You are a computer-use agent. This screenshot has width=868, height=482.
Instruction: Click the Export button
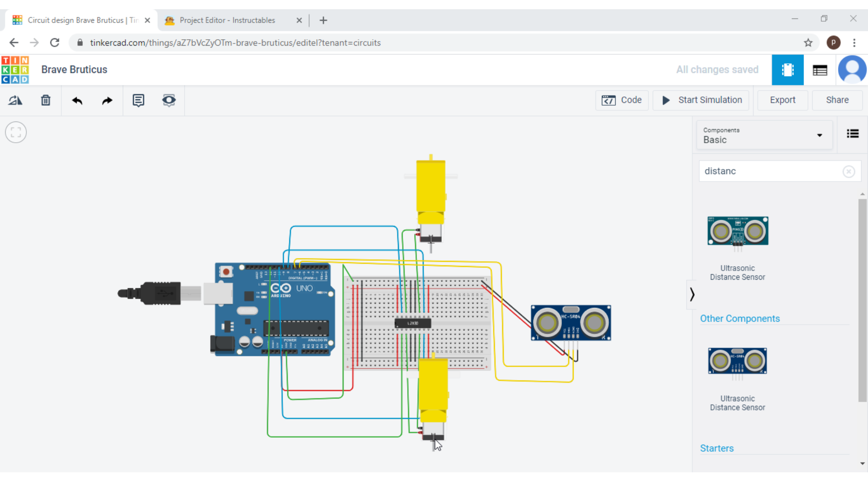[x=782, y=100]
